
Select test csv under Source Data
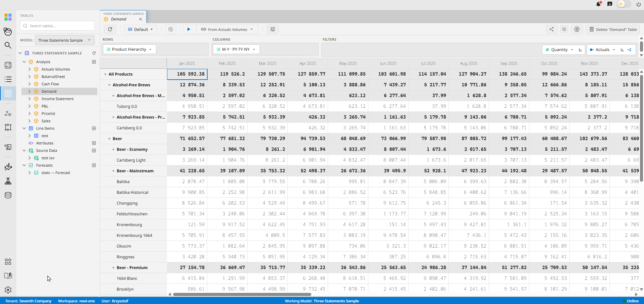click(48, 158)
